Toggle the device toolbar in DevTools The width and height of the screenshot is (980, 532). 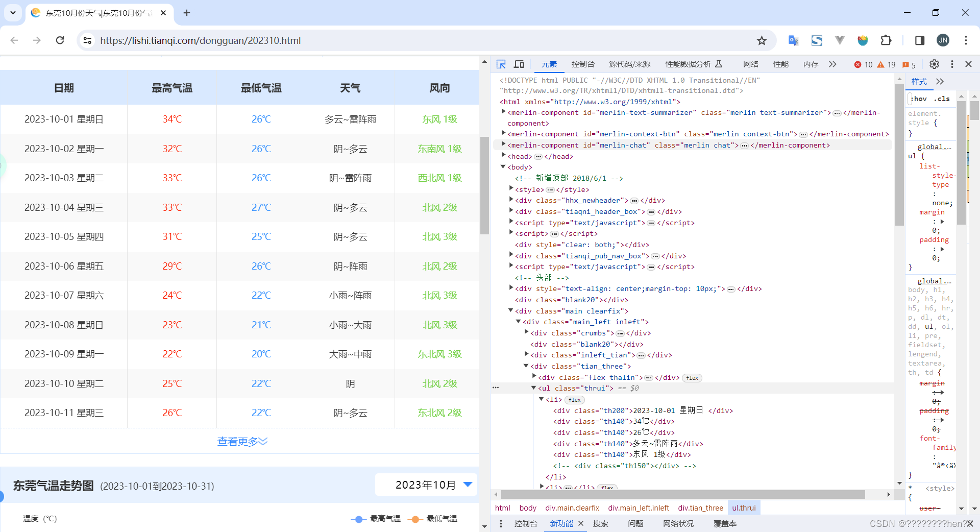coord(519,64)
